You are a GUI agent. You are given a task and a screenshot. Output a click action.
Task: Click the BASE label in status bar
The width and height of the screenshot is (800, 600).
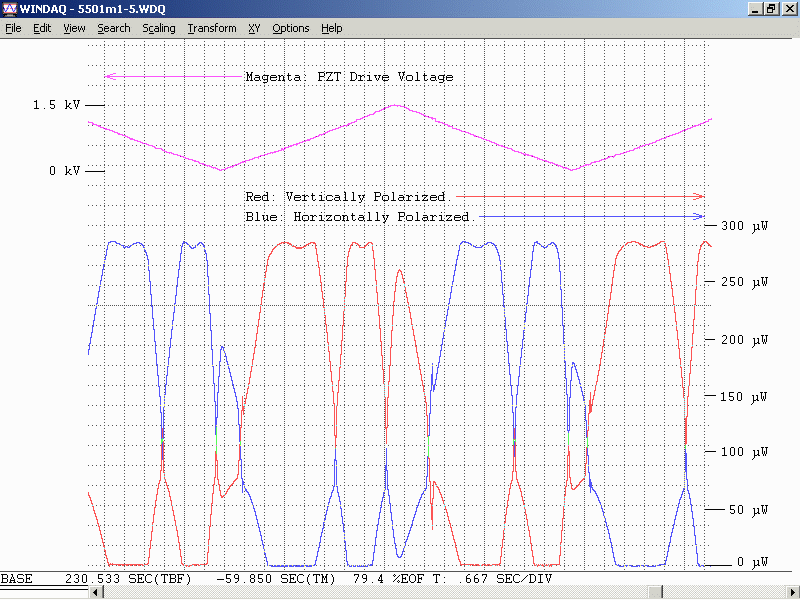17,579
